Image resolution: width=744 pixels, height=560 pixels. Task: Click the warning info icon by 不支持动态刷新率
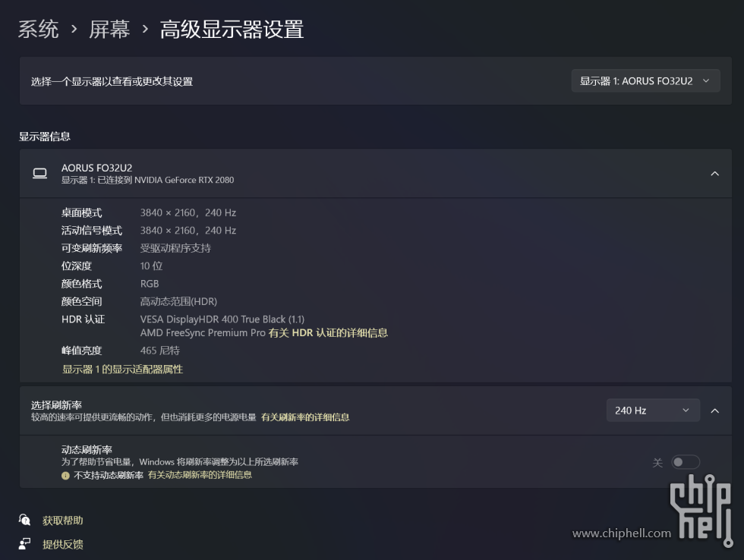[x=65, y=476]
